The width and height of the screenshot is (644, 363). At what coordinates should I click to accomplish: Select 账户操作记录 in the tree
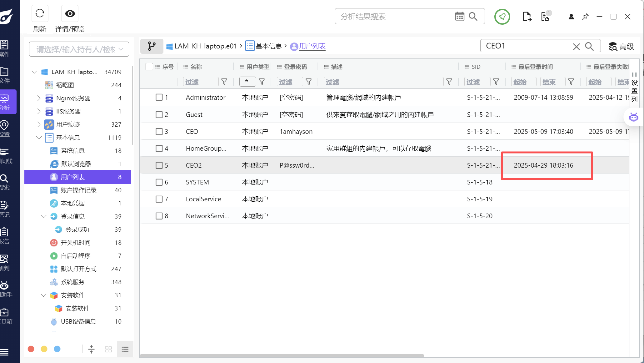coord(78,190)
